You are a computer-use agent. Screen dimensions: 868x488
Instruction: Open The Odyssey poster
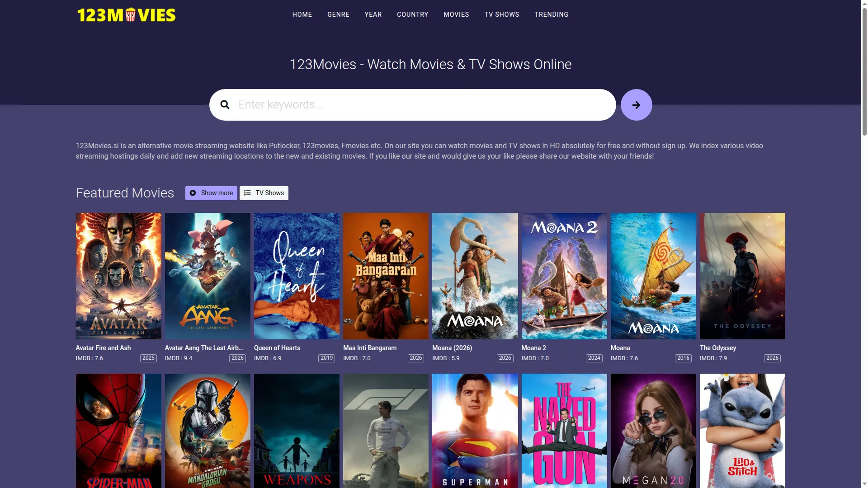(742, 276)
